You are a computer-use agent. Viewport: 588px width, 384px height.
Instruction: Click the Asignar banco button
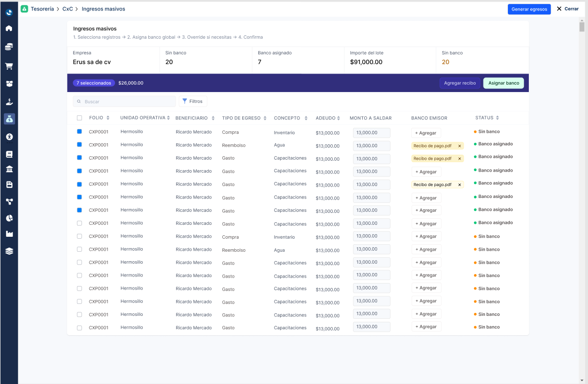(x=503, y=83)
